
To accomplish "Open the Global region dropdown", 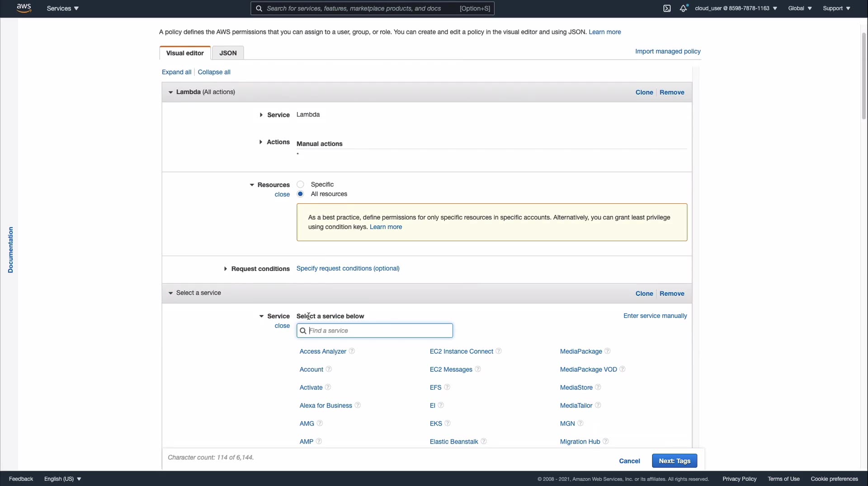I will tap(799, 8).
